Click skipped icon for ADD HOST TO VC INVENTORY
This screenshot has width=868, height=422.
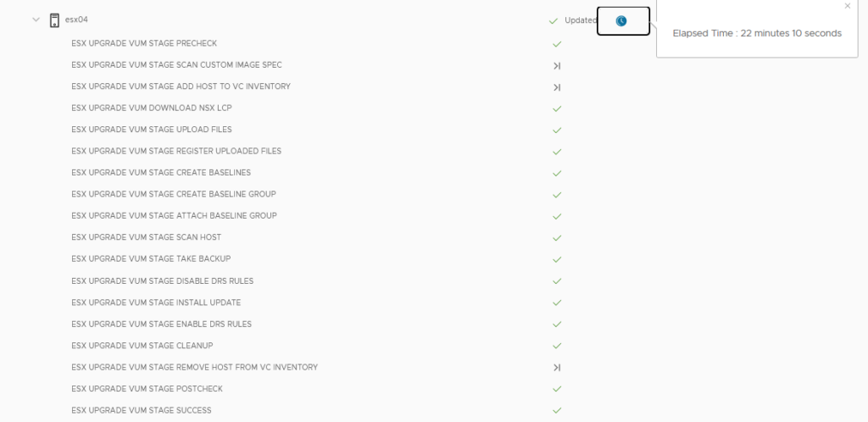tap(557, 86)
